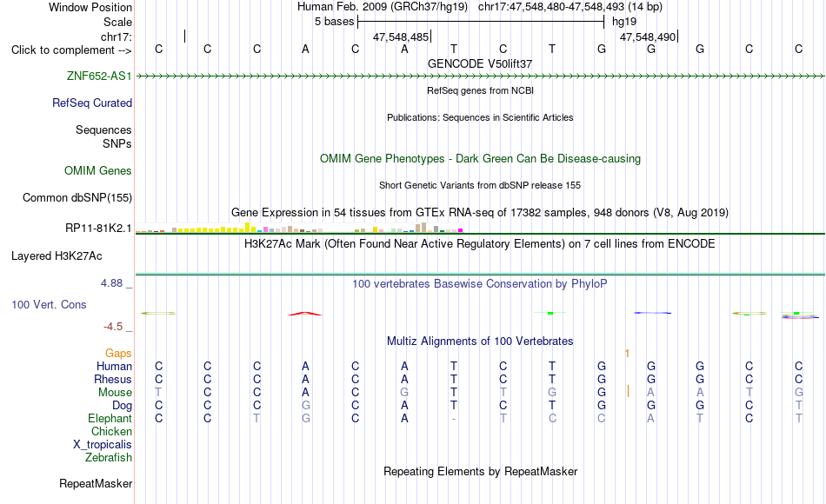Click the red peak in PhyloP graph
Screen dimensions: 826x504
(x=305, y=314)
